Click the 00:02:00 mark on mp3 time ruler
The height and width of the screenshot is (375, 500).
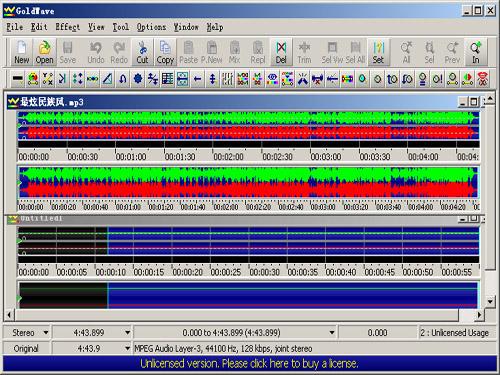[x=228, y=157]
